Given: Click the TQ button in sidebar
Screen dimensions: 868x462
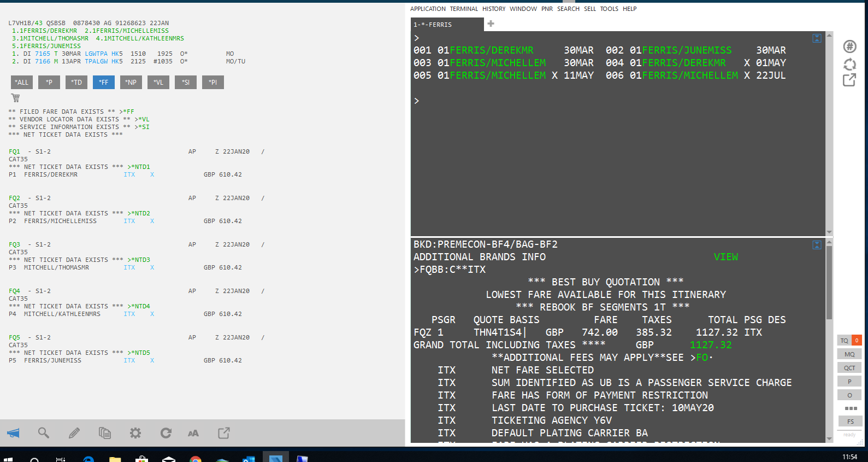Looking at the screenshot, I should [845, 341].
